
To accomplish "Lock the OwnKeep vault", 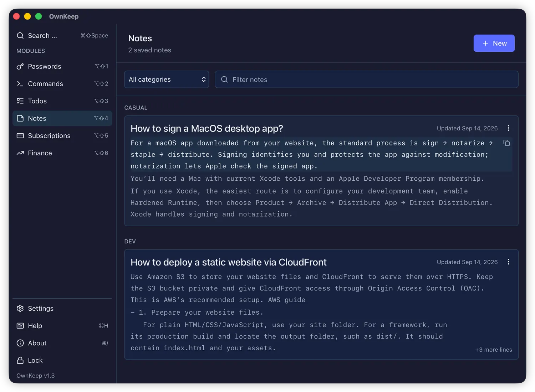I will (62, 360).
